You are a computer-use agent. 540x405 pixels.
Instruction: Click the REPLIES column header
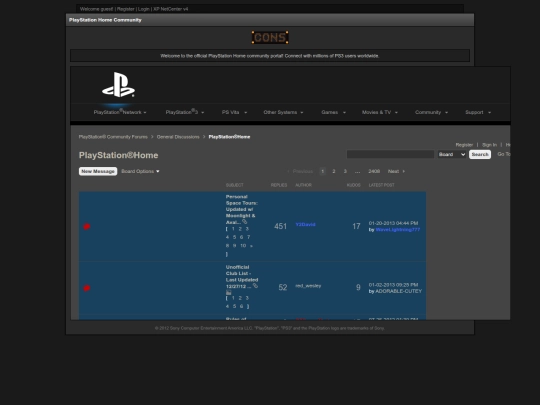click(x=279, y=185)
